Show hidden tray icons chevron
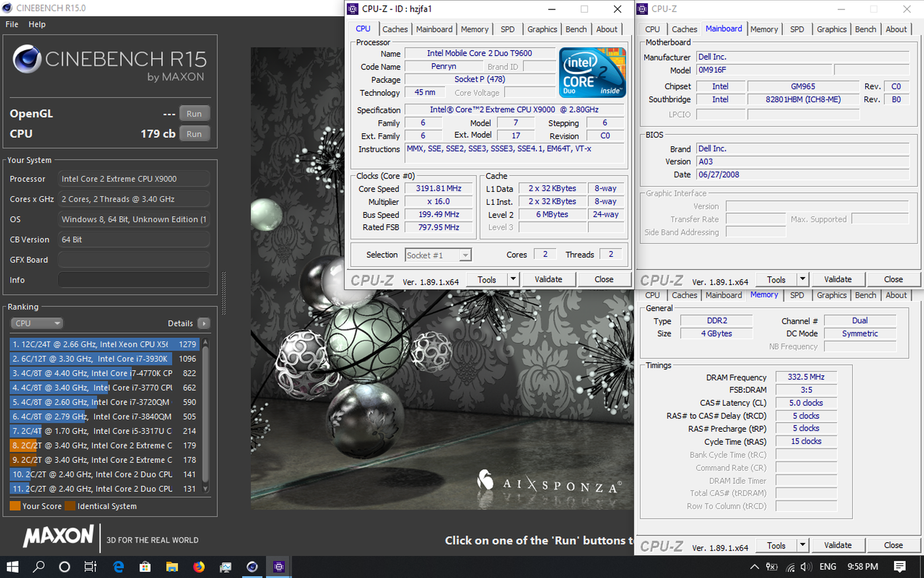This screenshot has width=924, height=578. [754, 567]
